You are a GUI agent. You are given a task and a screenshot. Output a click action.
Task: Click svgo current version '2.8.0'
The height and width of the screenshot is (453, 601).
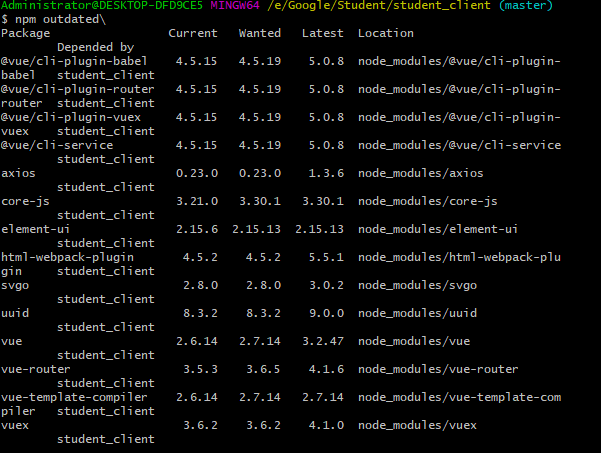200,285
